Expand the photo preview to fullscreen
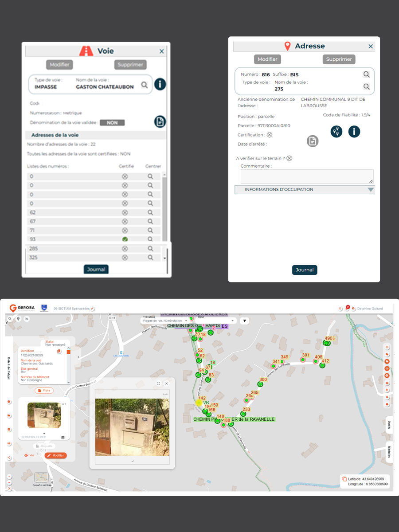This screenshot has width=399, height=532. 159,383
